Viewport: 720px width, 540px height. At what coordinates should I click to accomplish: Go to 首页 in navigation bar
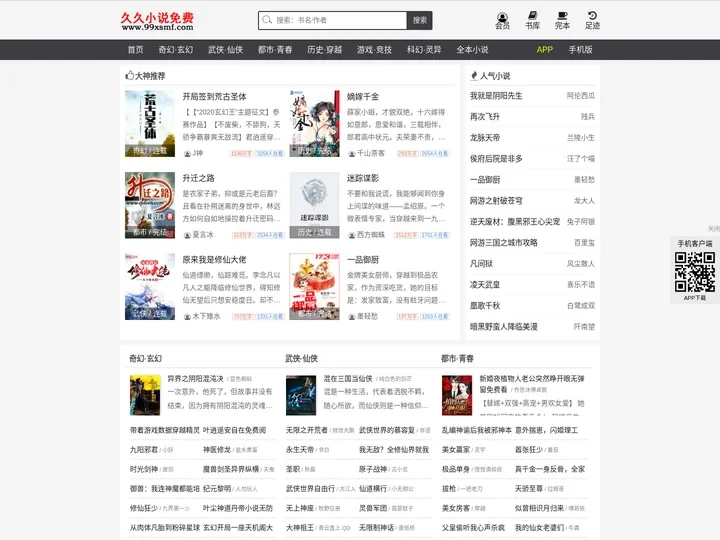point(135,50)
